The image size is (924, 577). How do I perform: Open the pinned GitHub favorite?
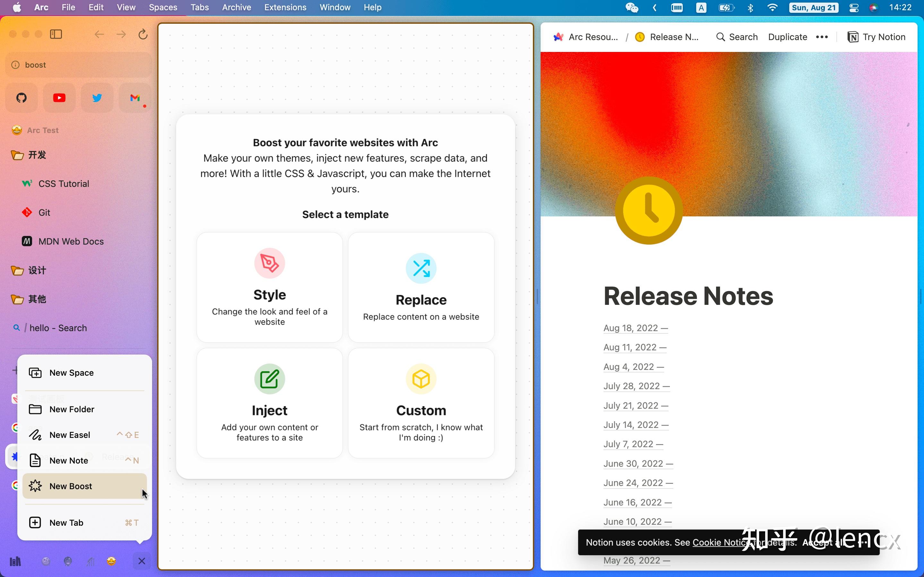point(21,98)
